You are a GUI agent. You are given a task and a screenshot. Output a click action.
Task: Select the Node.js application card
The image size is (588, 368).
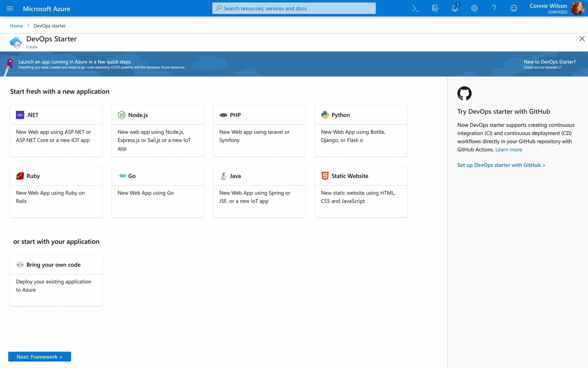coord(158,130)
